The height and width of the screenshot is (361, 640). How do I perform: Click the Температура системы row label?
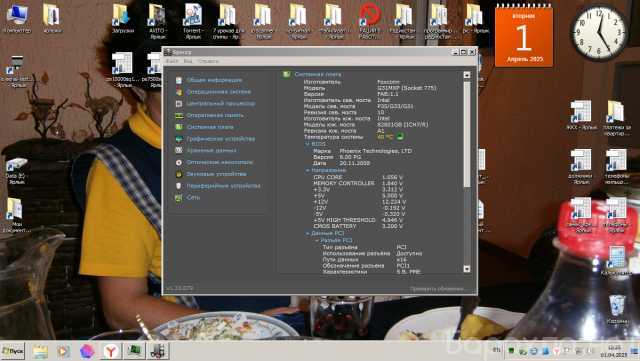coord(333,137)
